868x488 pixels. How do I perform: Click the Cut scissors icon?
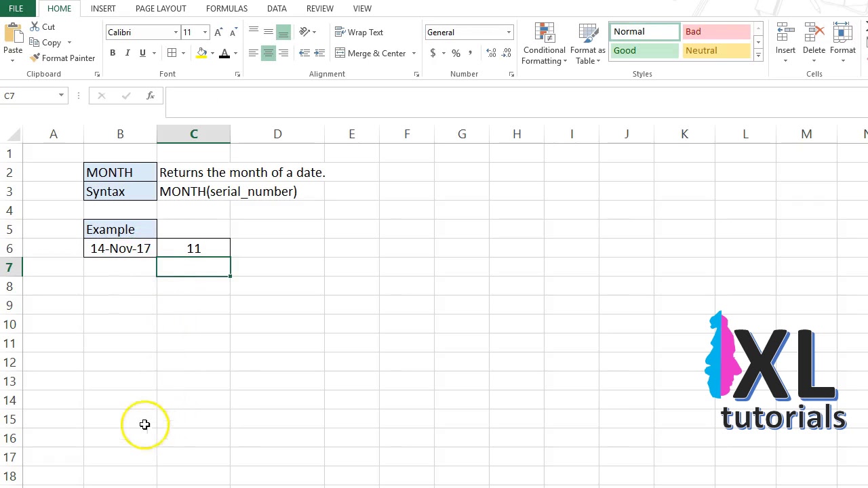click(x=34, y=26)
